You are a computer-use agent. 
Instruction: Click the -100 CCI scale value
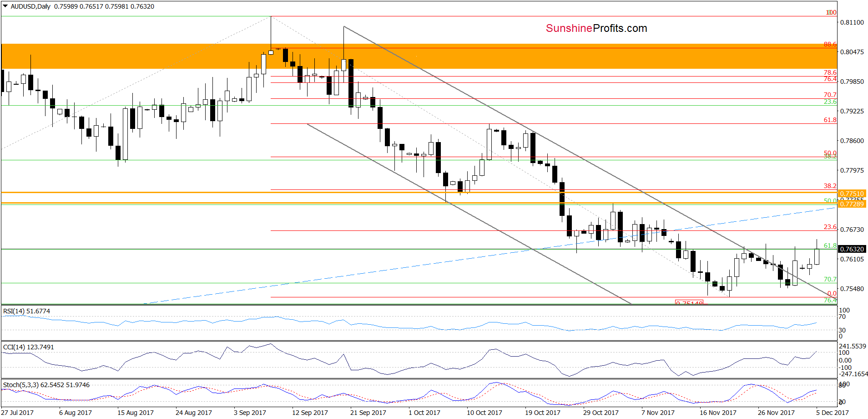[x=845, y=368]
